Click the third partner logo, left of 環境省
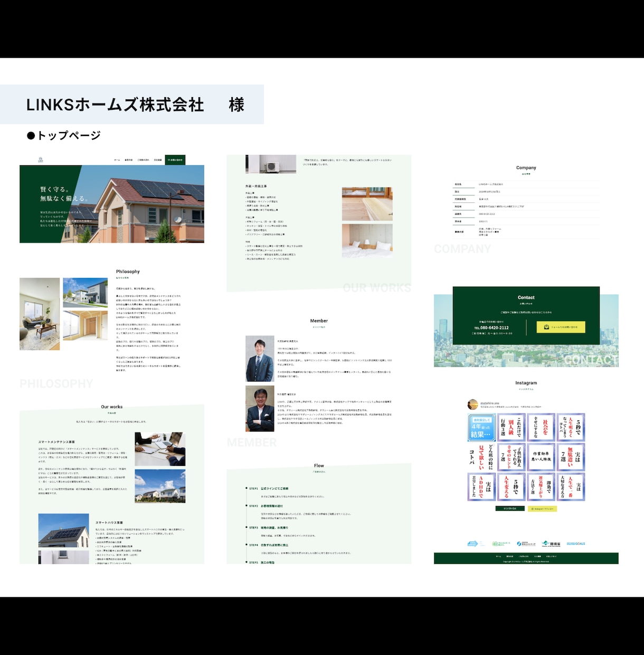 coord(526,544)
